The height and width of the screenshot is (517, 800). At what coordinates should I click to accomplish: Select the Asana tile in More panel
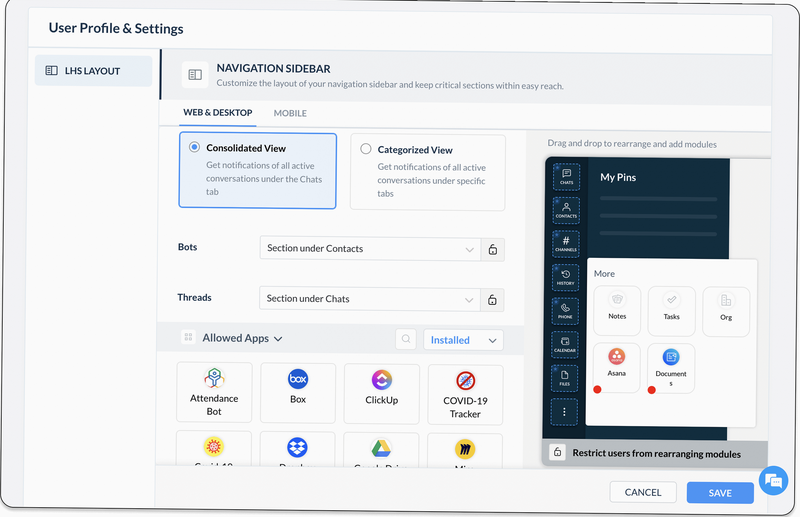(616, 367)
